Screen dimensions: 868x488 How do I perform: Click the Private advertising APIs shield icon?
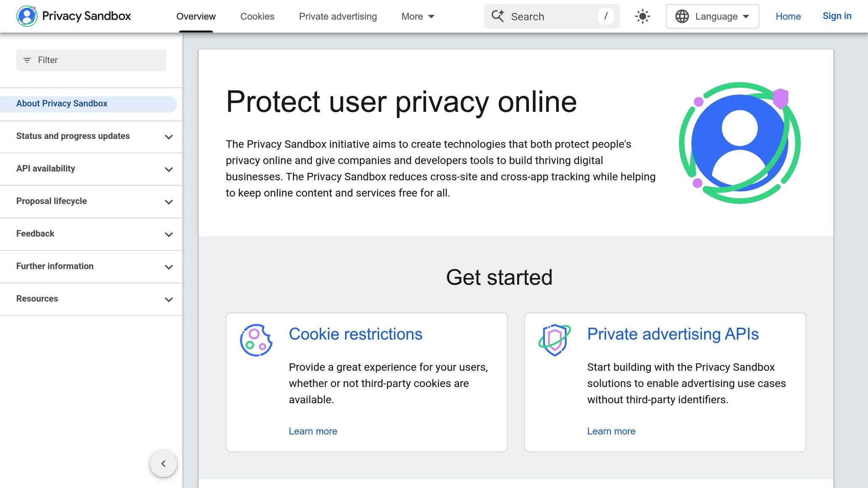555,340
